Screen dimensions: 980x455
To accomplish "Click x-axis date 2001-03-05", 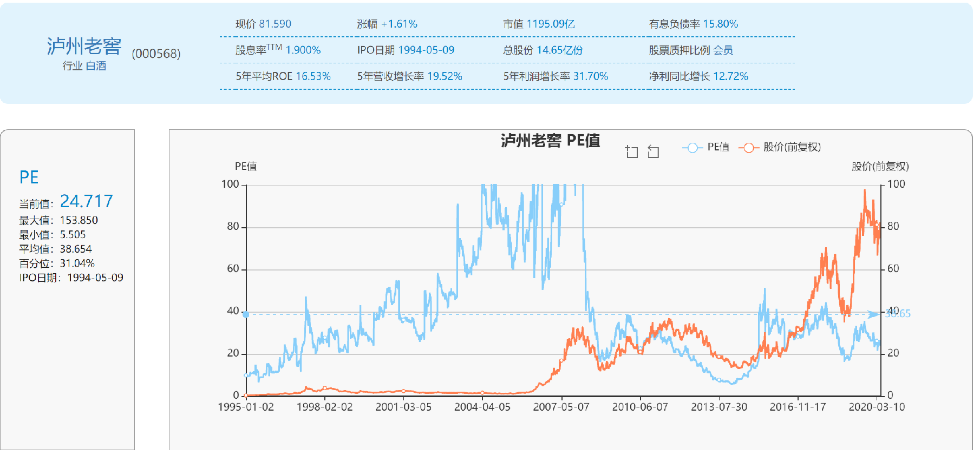I will [403, 407].
